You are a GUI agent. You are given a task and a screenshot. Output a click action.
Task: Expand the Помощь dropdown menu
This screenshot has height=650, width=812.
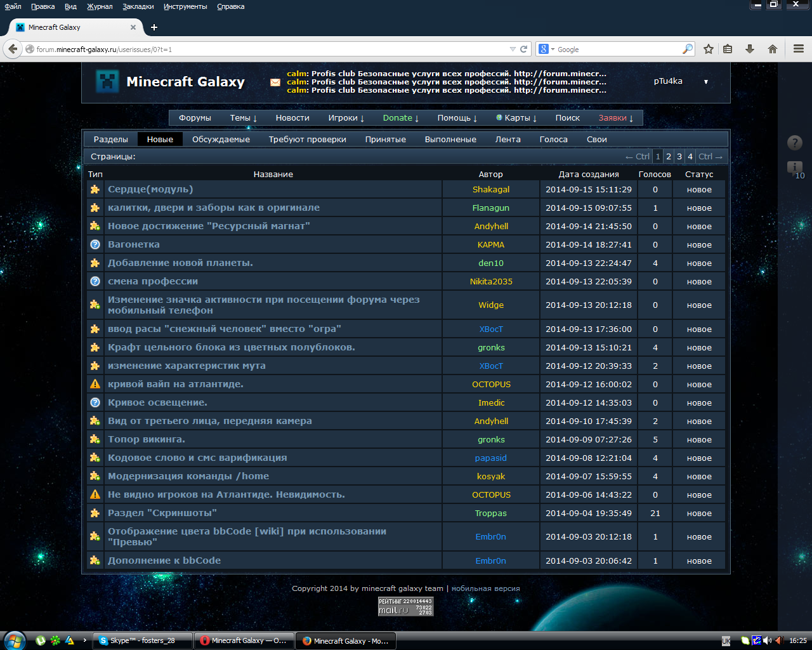click(x=457, y=117)
